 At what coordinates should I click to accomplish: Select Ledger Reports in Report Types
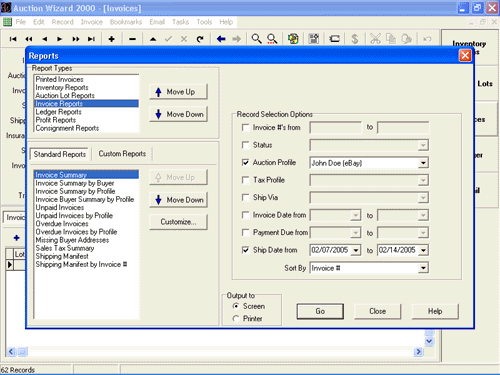coord(86,112)
